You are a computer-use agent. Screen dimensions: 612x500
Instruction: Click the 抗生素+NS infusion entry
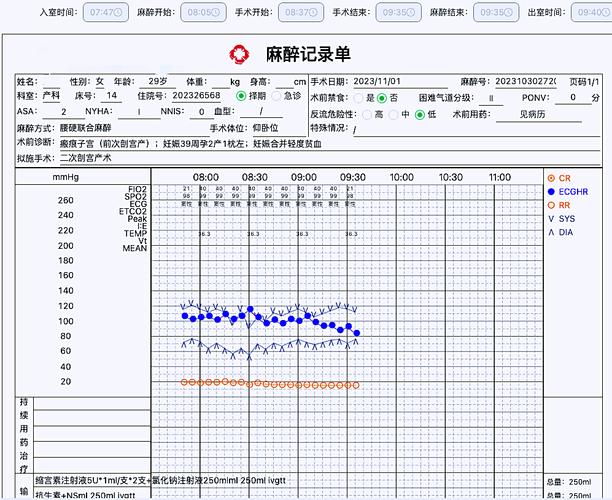click(85, 495)
